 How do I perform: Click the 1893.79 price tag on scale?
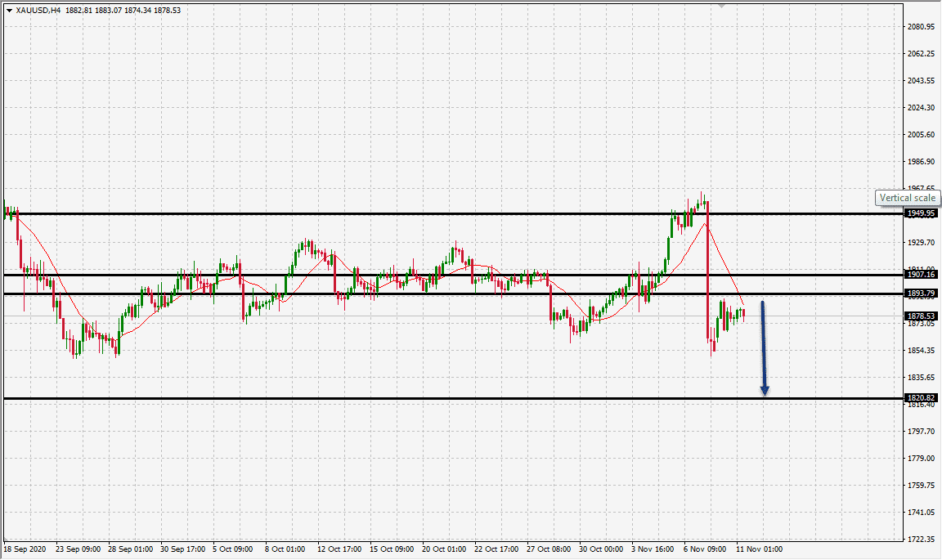pyautogui.click(x=921, y=293)
